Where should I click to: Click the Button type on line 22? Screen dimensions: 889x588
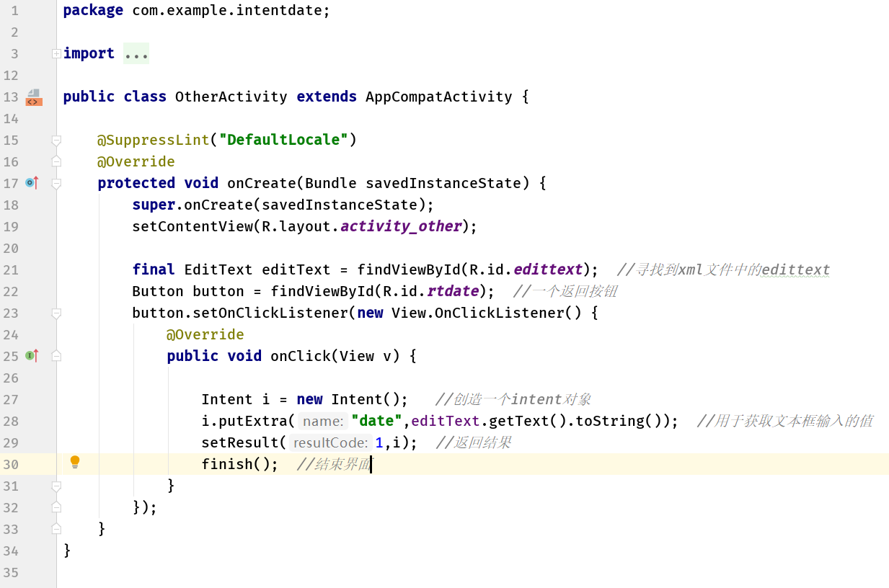tap(158, 291)
